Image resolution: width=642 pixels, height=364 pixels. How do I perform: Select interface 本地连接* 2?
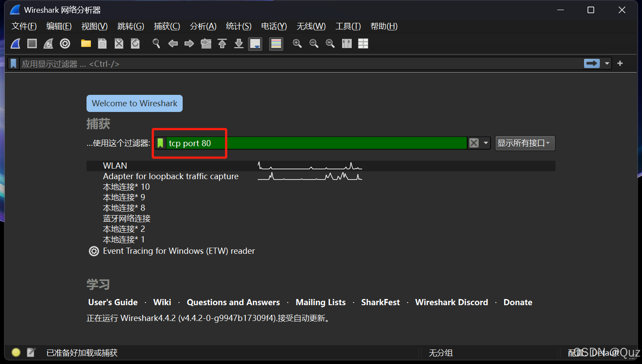(x=124, y=229)
